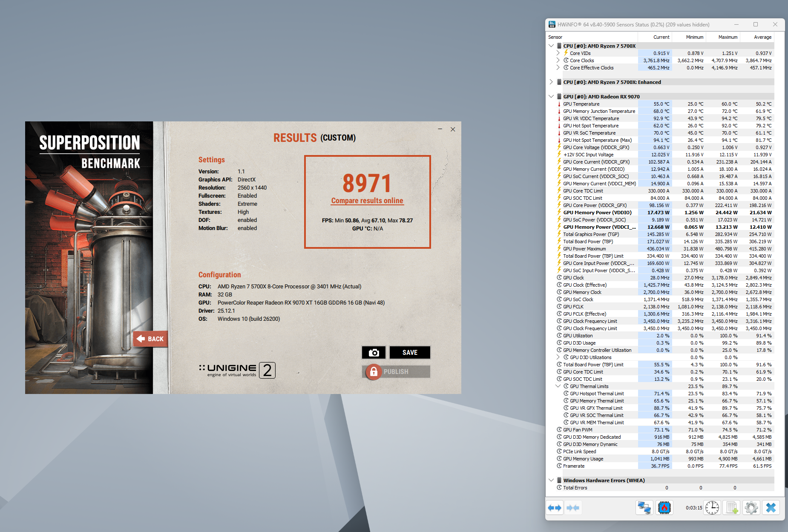Select the GPU Memory Usage row
Image resolution: width=788 pixels, height=532 pixels.
point(664,459)
